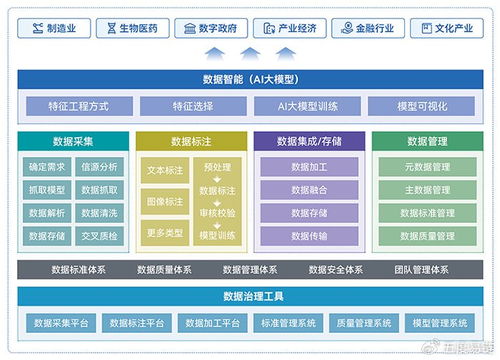500x360 pixels.
Task: Open the 数据标注平台 box
Action: point(137,323)
